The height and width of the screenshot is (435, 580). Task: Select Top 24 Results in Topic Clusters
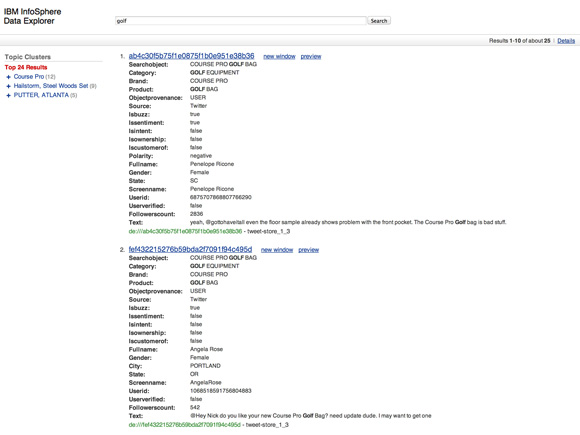pyautogui.click(x=26, y=67)
